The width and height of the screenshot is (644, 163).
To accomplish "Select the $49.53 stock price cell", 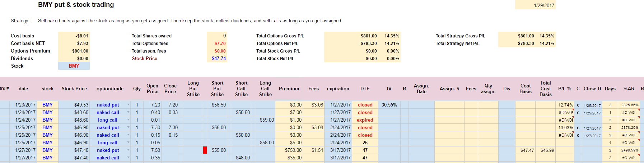I will tap(74, 105).
